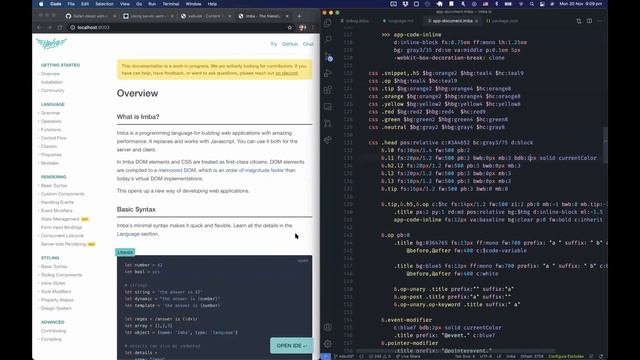Viewport: 640px width, 360px height.
Task: Click on discord link in yellow banner
Action: 287,73
